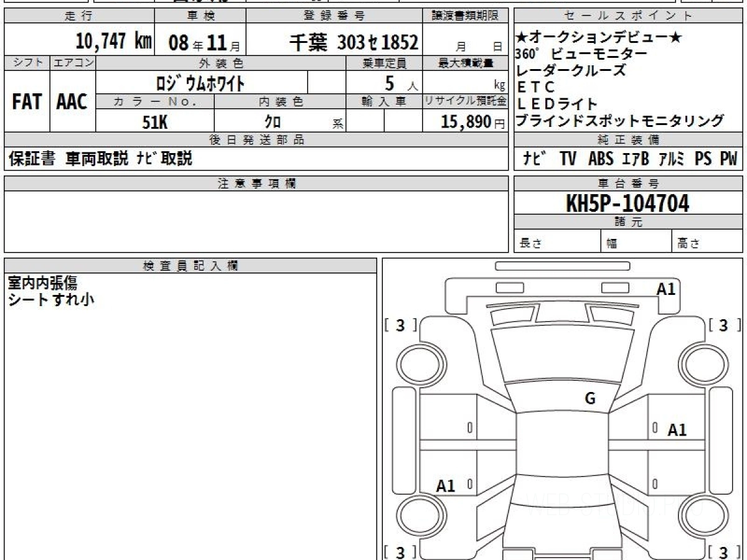Screen dimensions: 747x560
Task: Select ブラインドスポットモニタリング sales point
Action: 621,120
